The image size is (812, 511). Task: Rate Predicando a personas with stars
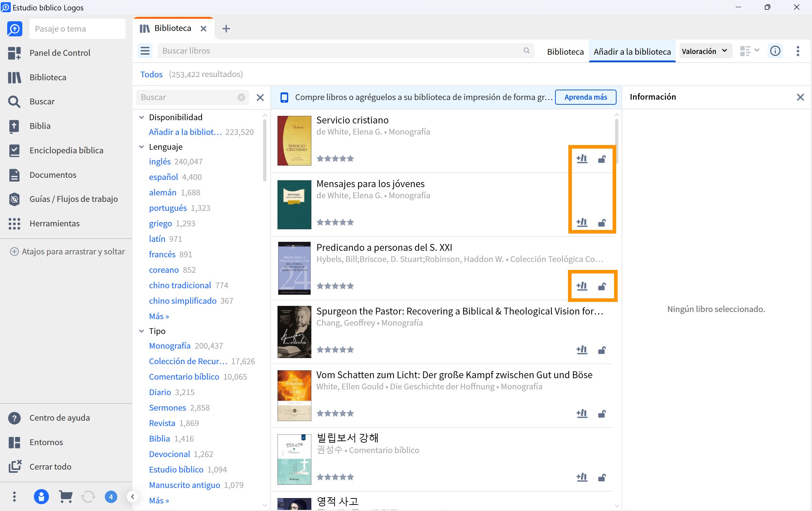[335, 286]
